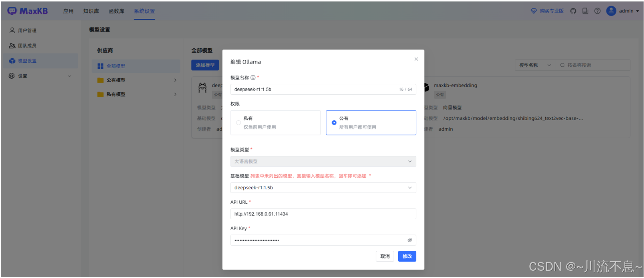Click the diamond icon for 购买专业版

[x=534, y=11]
